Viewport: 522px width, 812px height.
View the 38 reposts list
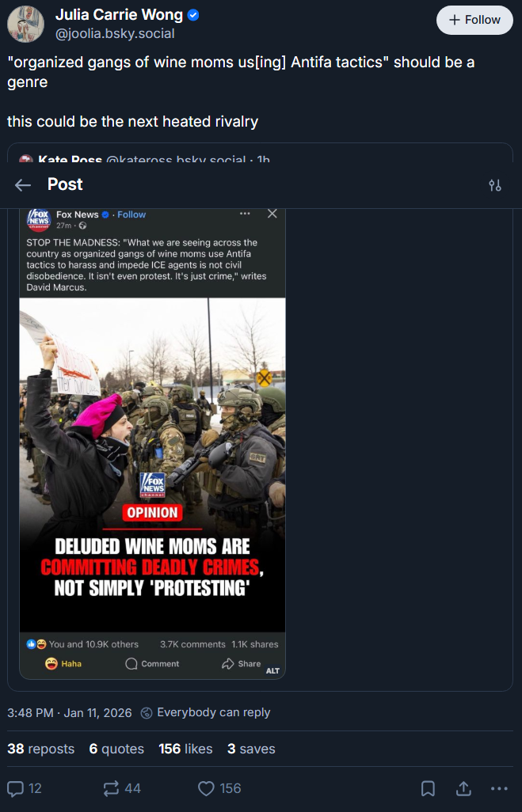(41, 749)
